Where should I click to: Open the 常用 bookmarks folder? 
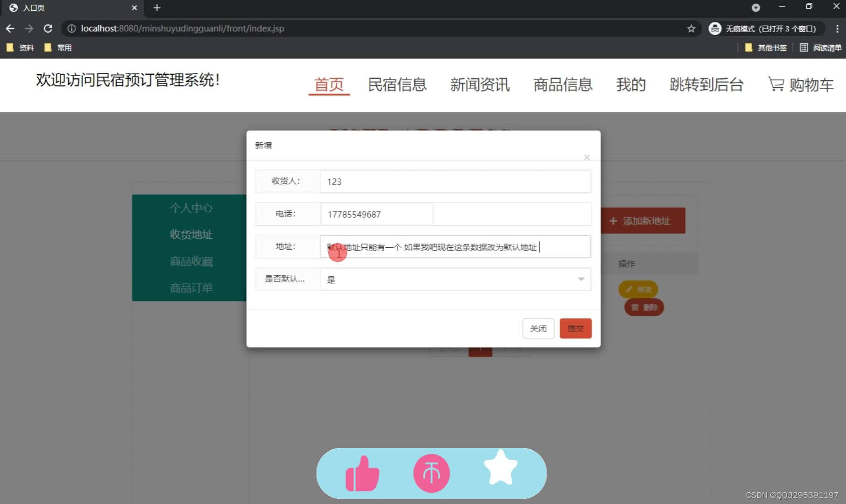[x=58, y=48]
